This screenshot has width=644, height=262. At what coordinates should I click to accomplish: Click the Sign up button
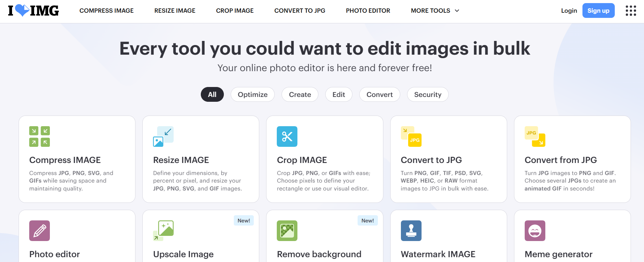(598, 11)
